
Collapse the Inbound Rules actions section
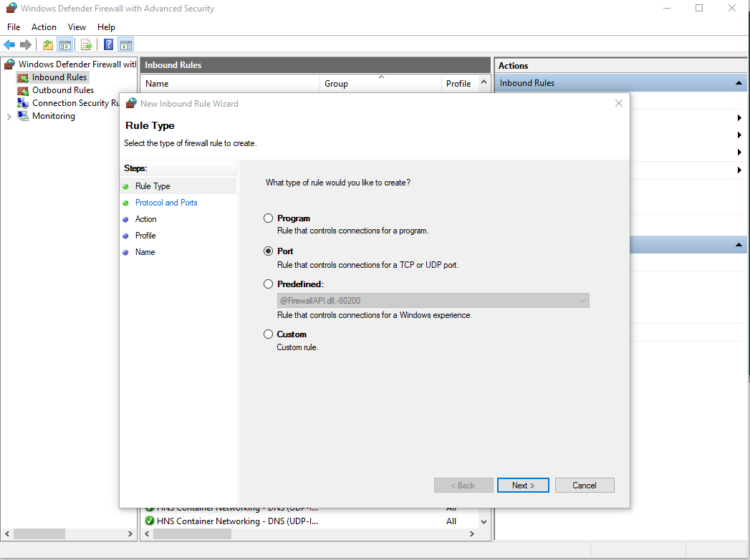point(739,83)
